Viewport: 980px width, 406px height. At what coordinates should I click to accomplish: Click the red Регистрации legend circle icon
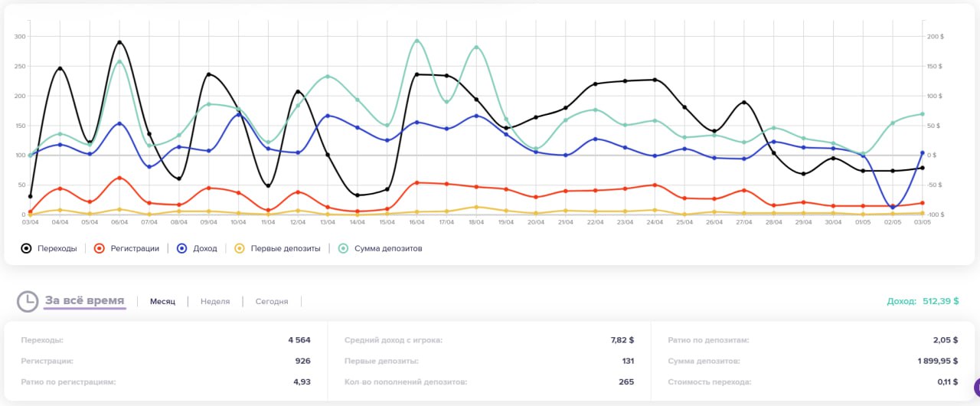coord(99,248)
